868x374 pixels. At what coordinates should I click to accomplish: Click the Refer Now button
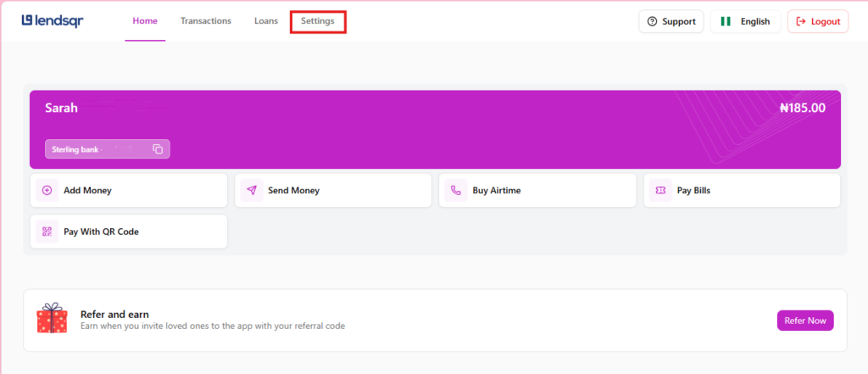[804, 321]
